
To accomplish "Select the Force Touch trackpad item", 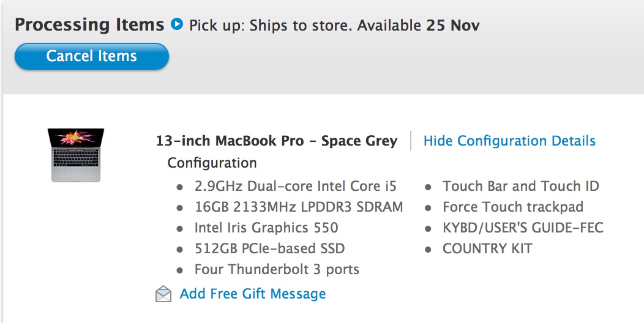I will tap(513, 207).
